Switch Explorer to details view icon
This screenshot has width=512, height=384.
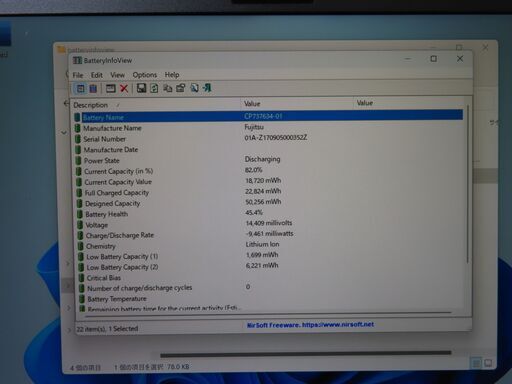[x=476, y=363]
